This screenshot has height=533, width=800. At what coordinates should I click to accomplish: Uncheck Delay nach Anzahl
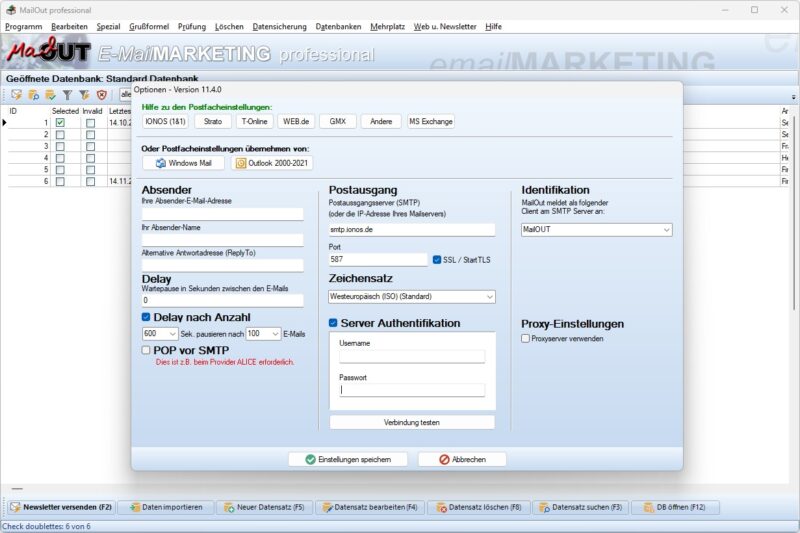click(146, 317)
